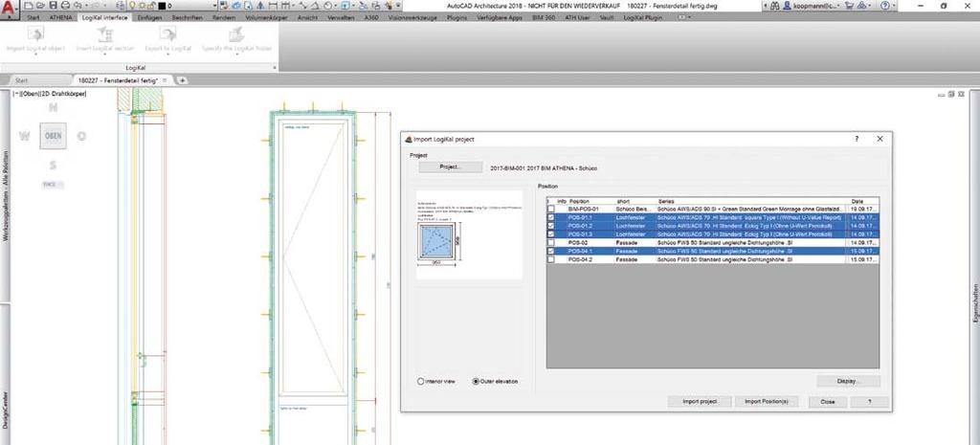Click the circle tool icon in quick access toolbar
This screenshot has width=980, height=445.
pos(327,5)
